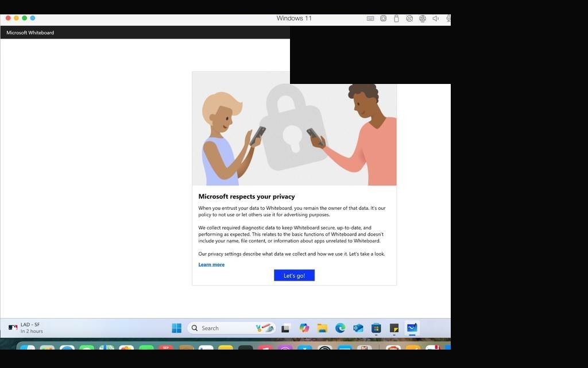Open Task View on the taskbar
Image resolution: width=588 pixels, height=368 pixels.
point(286,328)
